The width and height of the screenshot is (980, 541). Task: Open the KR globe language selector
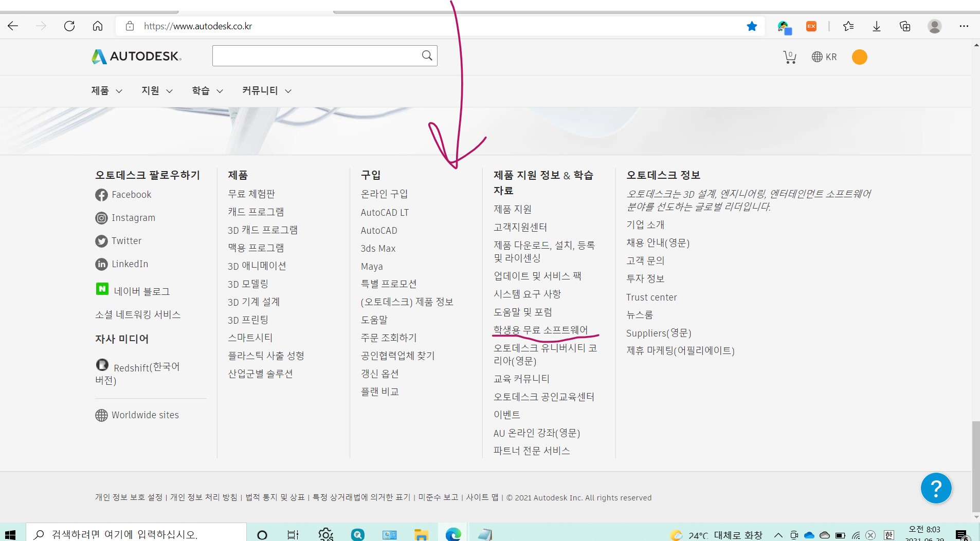point(824,57)
